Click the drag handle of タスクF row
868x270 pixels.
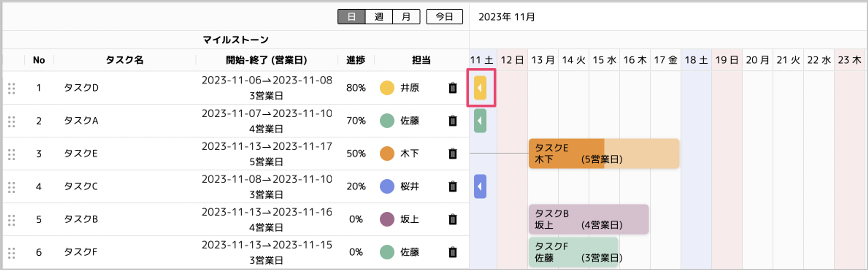(12, 253)
